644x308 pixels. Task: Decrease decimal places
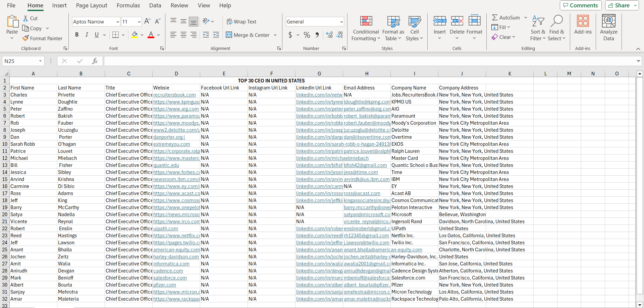click(339, 35)
